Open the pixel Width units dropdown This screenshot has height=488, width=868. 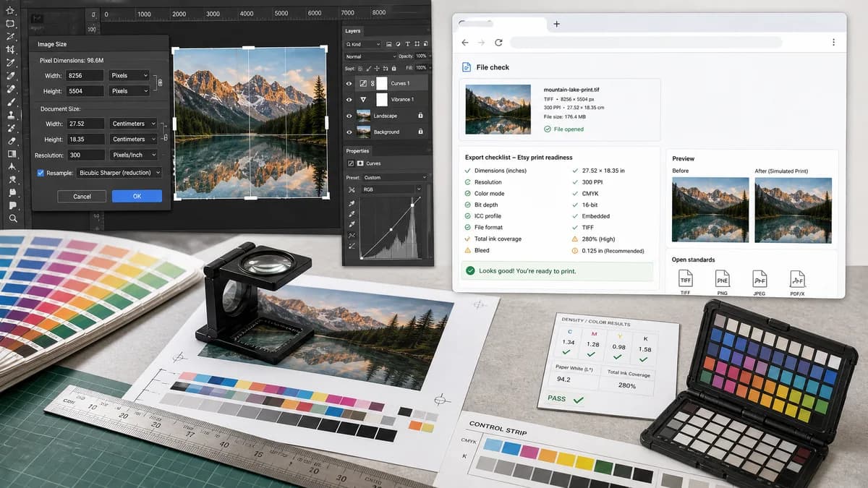point(129,76)
